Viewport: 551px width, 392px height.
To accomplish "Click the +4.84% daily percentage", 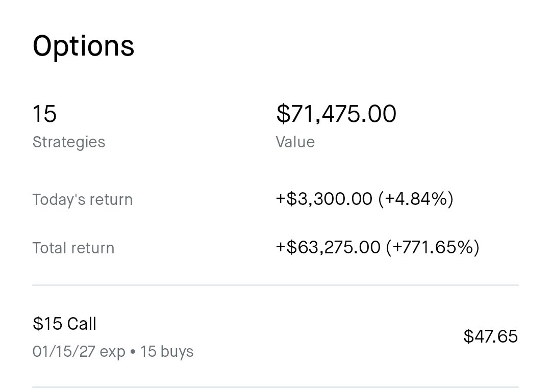I will [x=416, y=199].
